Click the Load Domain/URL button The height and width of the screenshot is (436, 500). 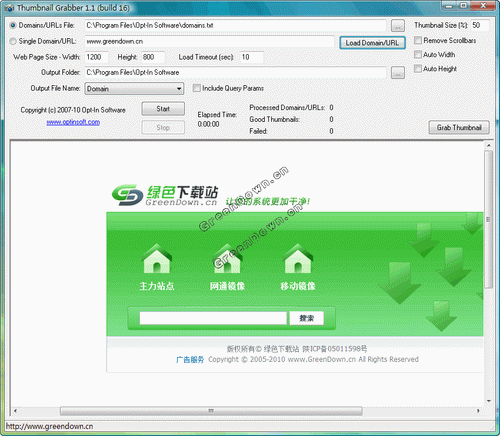point(372,43)
